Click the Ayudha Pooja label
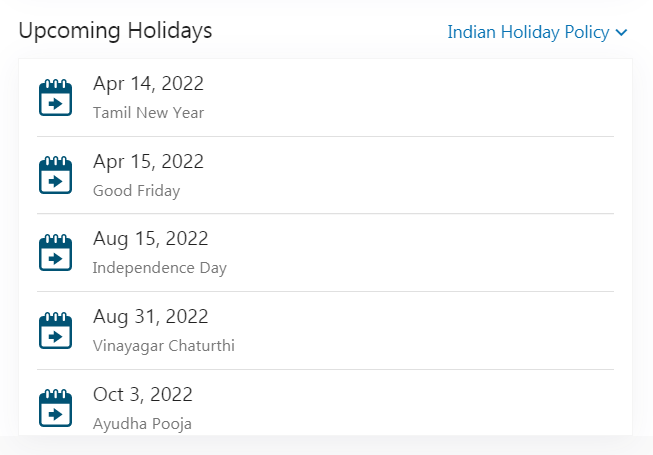This screenshot has height=455, width=653. coord(142,424)
